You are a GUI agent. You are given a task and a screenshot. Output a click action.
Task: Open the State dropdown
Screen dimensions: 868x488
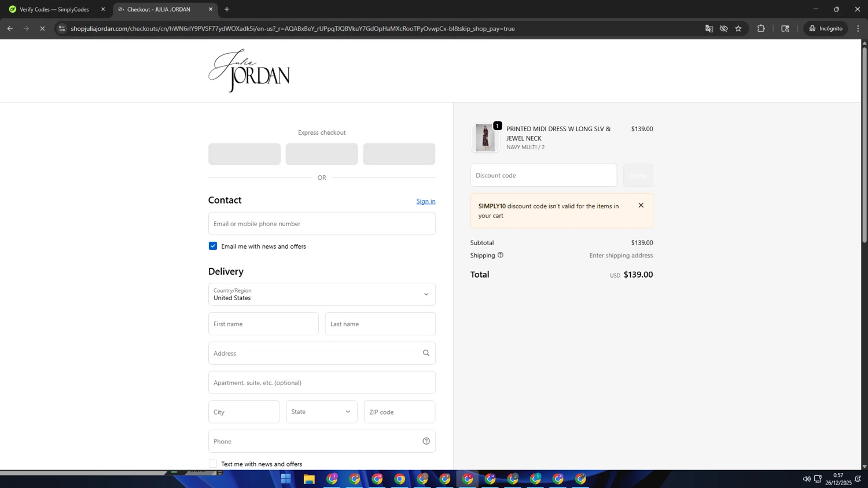[x=322, y=412]
